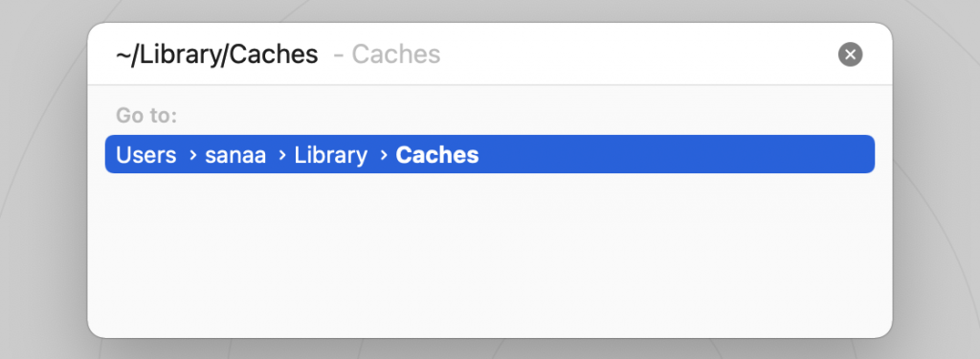
Task: Select the highlighted Users › sanaa › Library › Caches row
Action: [489, 154]
